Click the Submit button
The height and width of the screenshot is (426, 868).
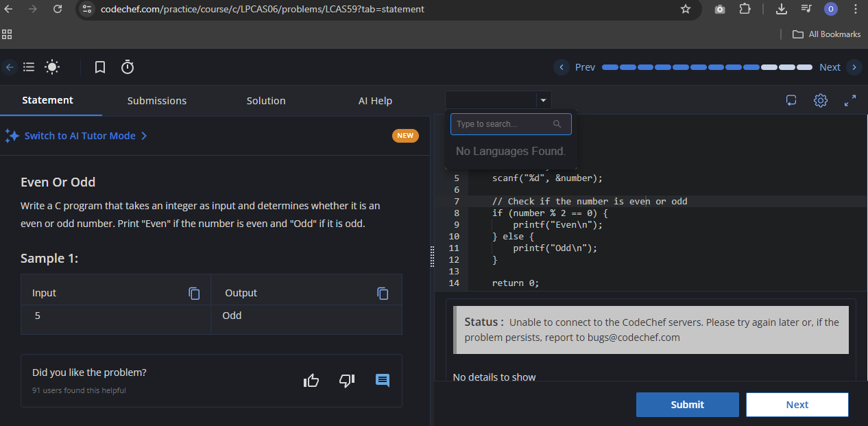point(688,405)
